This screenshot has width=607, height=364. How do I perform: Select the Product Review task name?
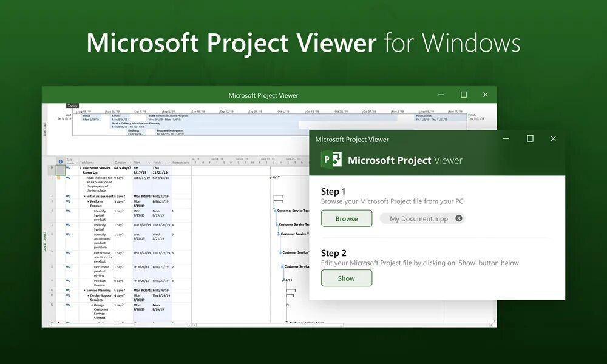(100, 283)
